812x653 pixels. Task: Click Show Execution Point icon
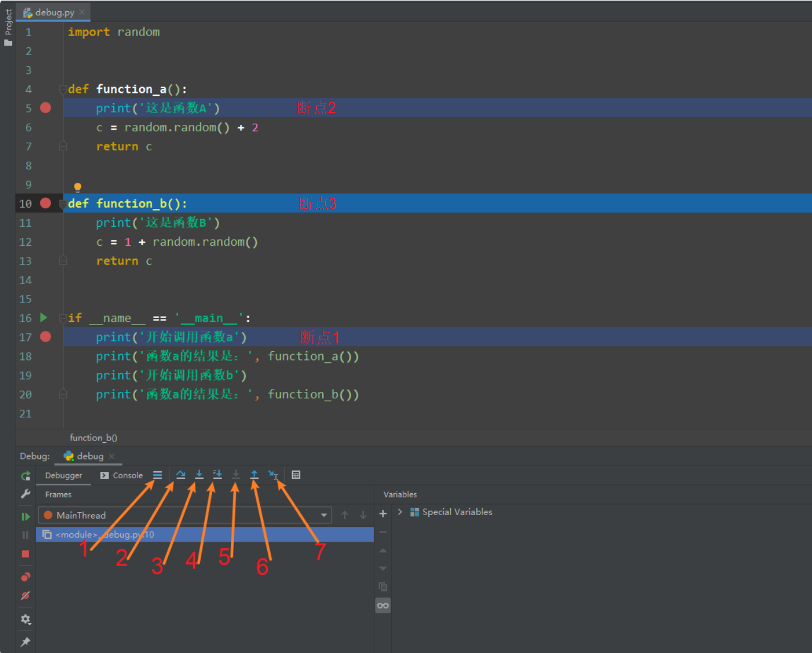(158, 475)
